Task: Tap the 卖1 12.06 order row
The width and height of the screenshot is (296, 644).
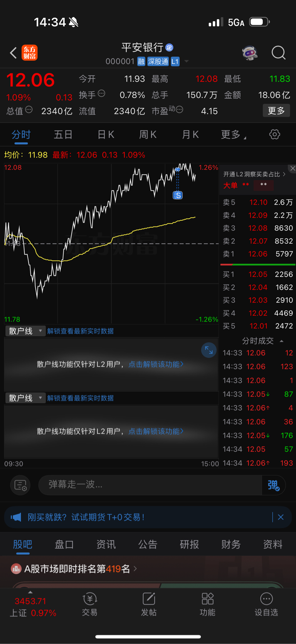Action: 258,254
